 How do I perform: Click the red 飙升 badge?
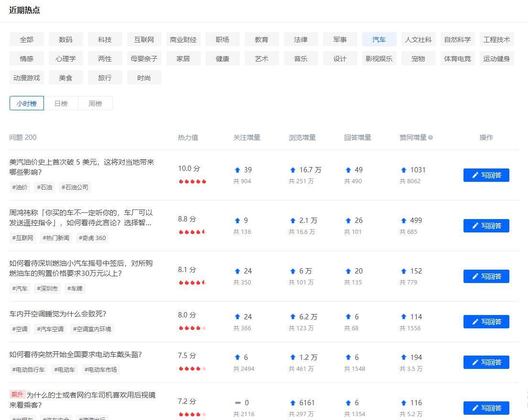tap(17, 394)
